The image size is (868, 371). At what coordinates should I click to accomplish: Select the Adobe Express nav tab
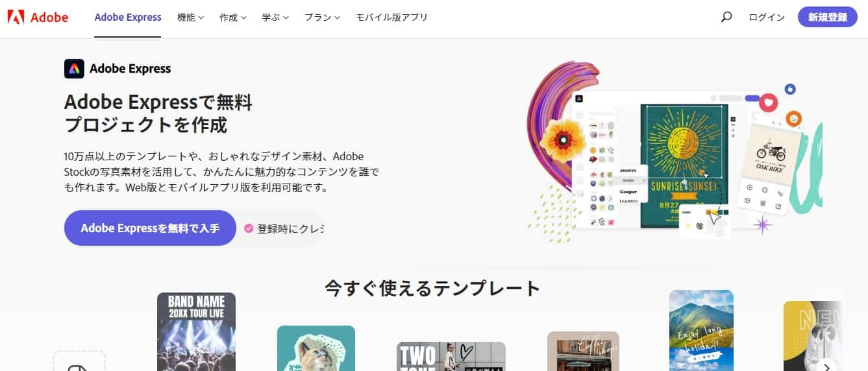(x=128, y=18)
